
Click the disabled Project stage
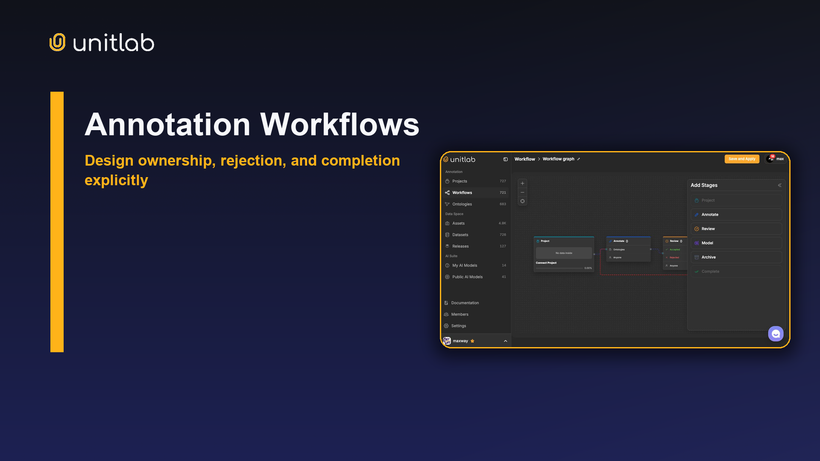[736, 201]
